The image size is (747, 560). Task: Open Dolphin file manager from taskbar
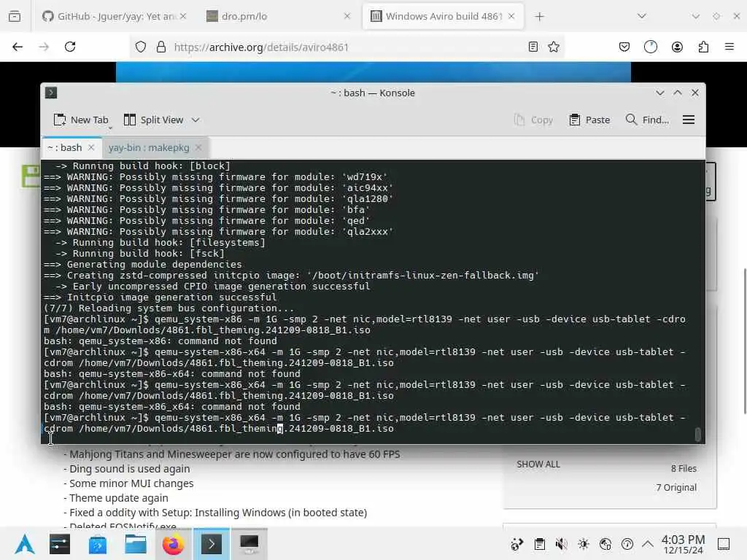pos(135,544)
